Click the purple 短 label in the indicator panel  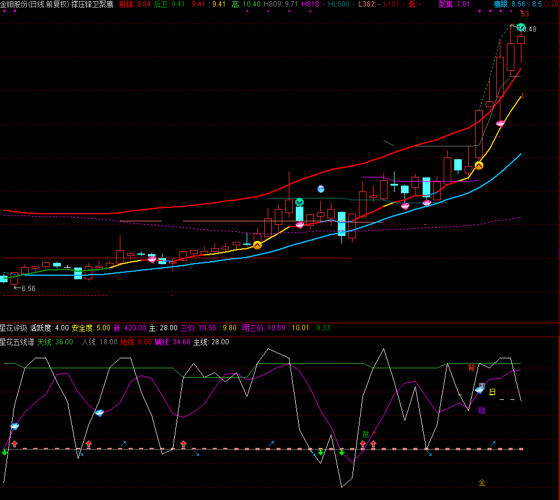click(x=482, y=411)
